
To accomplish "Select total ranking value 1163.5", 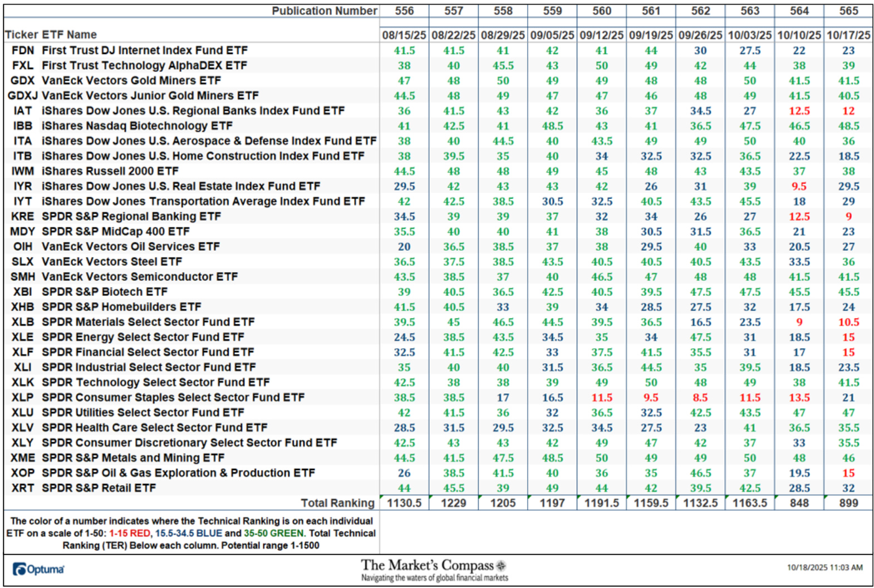I will click(749, 503).
